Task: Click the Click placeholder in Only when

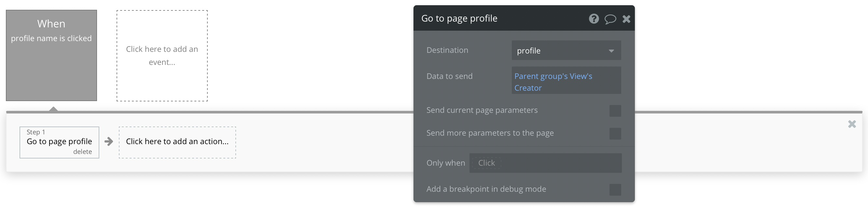Action: tap(486, 163)
